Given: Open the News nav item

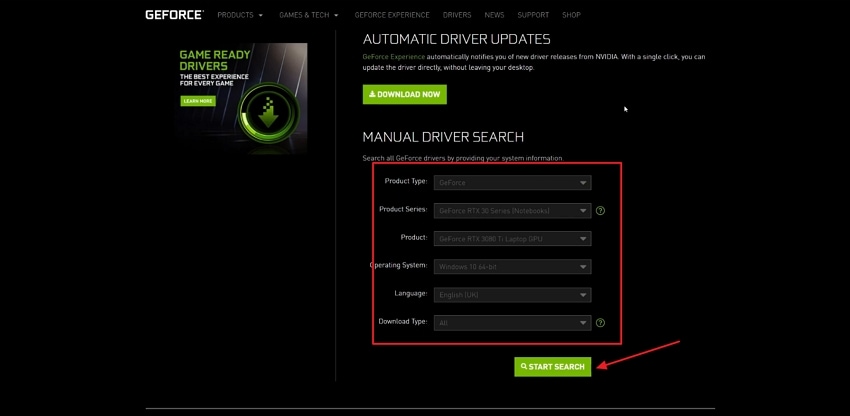Looking at the screenshot, I should (x=494, y=15).
